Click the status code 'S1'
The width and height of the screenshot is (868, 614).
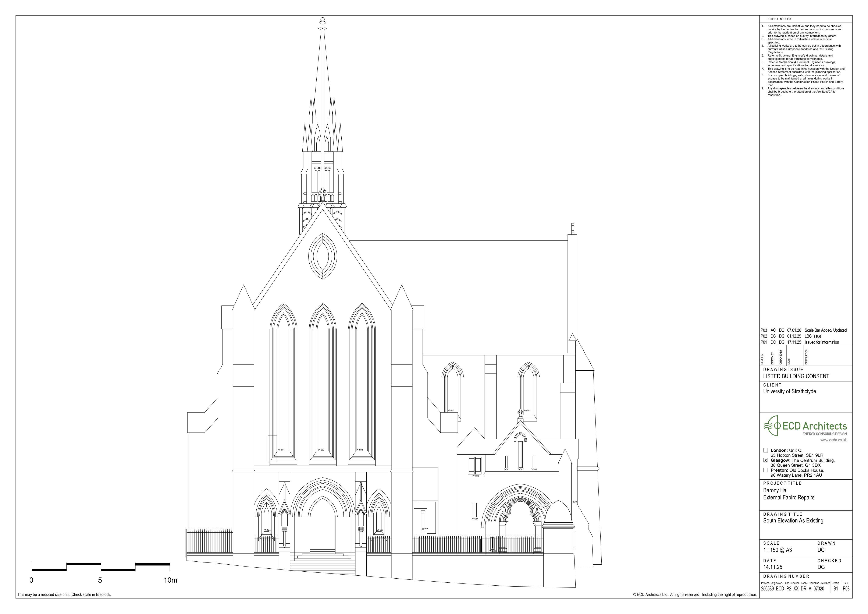[x=836, y=589]
